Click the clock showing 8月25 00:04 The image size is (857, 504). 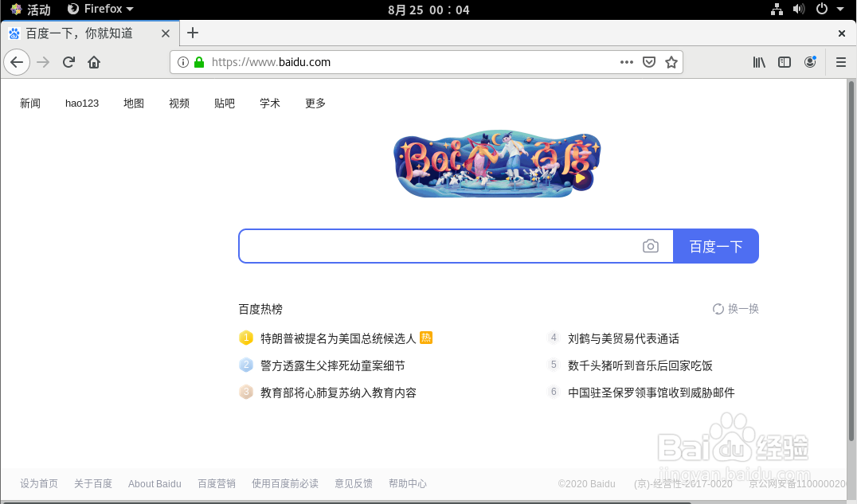click(428, 10)
